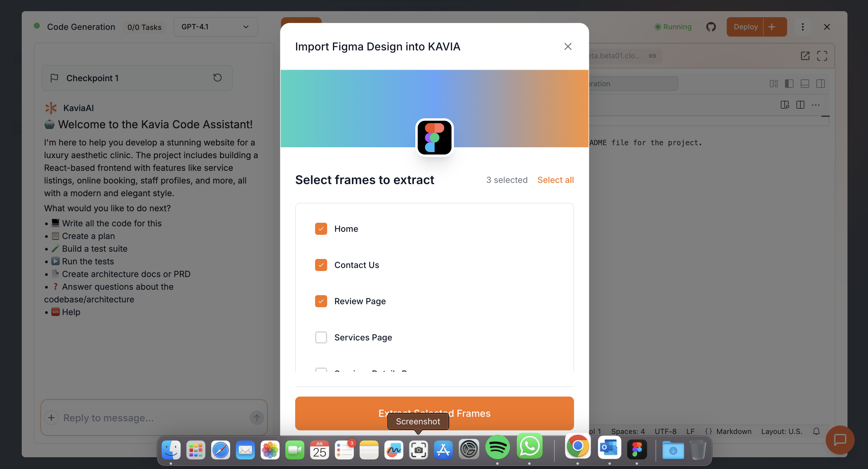Click 'Build a test suite' suggestion
Image resolution: width=868 pixels, height=469 pixels.
[95, 249]
